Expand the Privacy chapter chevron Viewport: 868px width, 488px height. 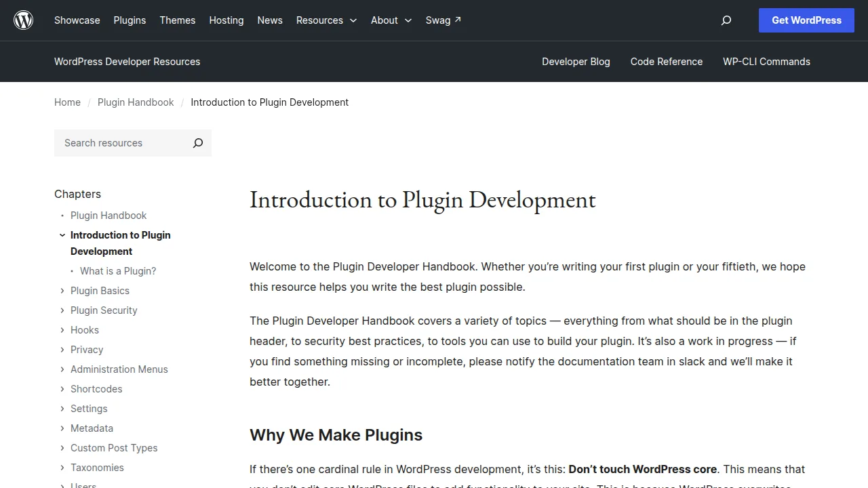point(62,350)
